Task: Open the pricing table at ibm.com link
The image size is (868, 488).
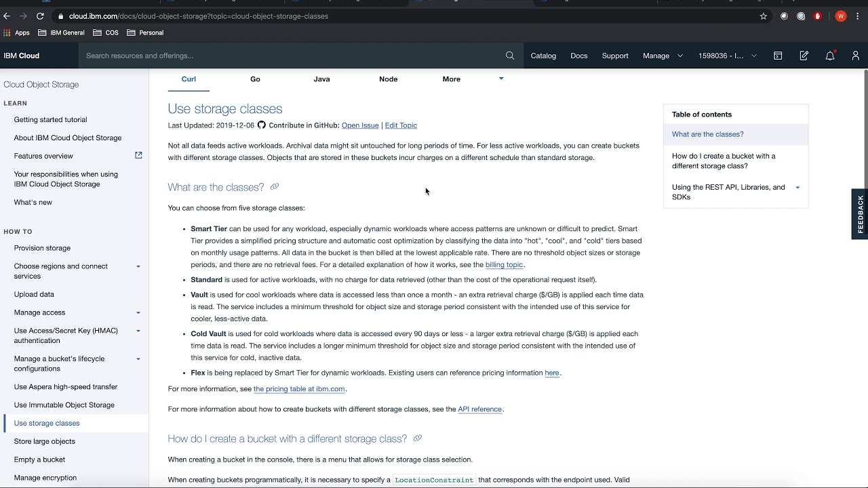Action: coord(299,389)
